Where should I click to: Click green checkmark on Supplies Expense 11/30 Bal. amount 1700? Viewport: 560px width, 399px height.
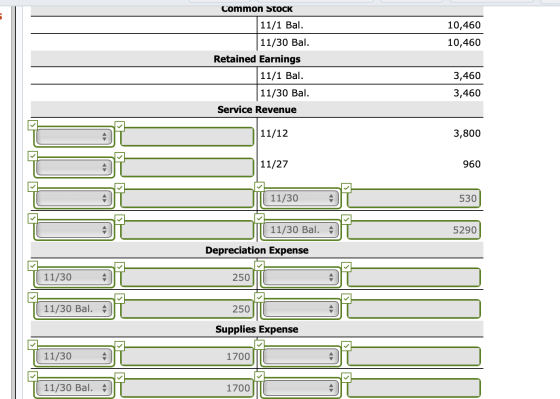pos(120,377)
